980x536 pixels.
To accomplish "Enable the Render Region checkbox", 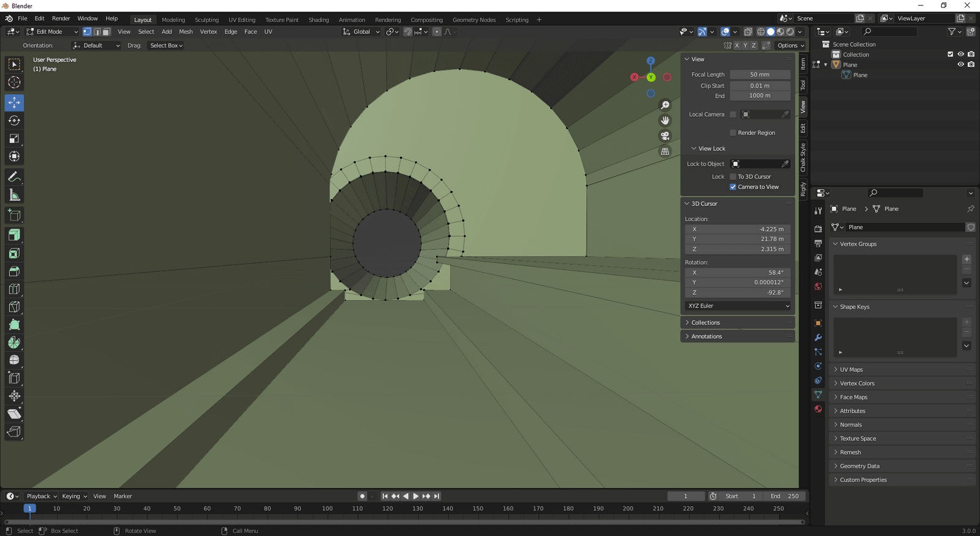I will 733,133.
